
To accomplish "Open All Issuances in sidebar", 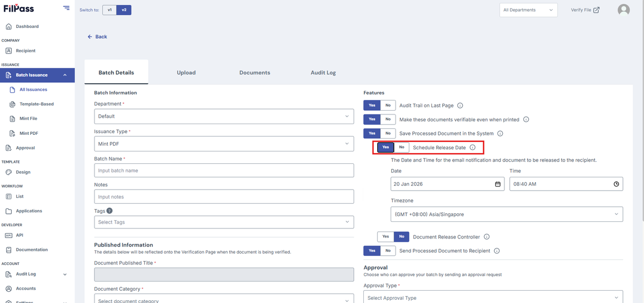I will (x=33, y=90).
